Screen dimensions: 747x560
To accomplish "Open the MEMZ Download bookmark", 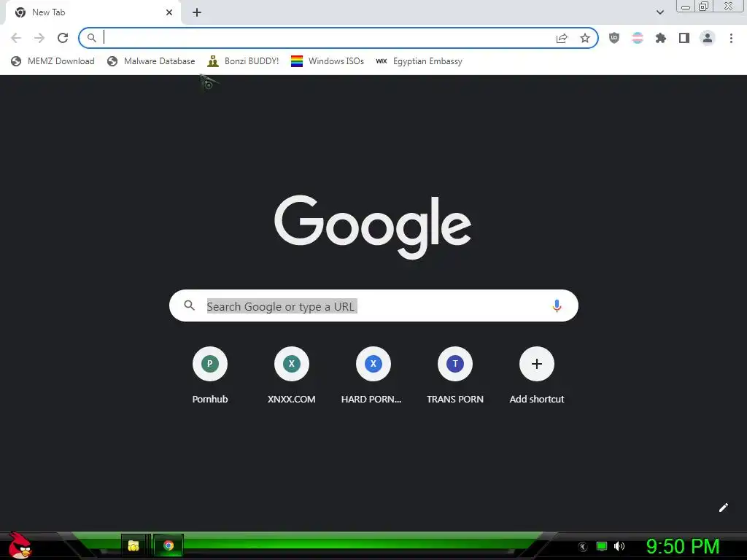I will pos(53,61).
